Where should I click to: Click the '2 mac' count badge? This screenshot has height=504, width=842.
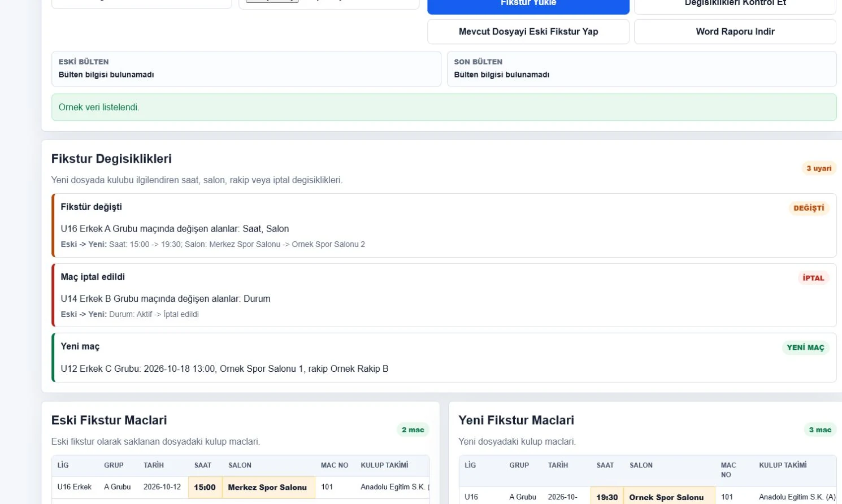click(413, 430)
